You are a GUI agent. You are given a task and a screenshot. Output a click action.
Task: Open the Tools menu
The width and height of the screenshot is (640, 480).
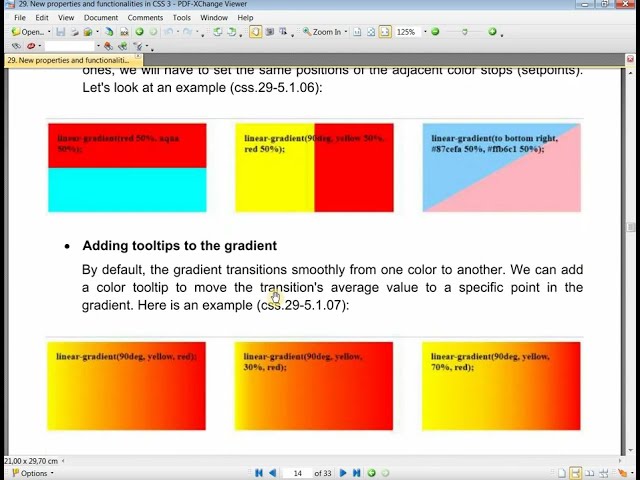point(181,18)
